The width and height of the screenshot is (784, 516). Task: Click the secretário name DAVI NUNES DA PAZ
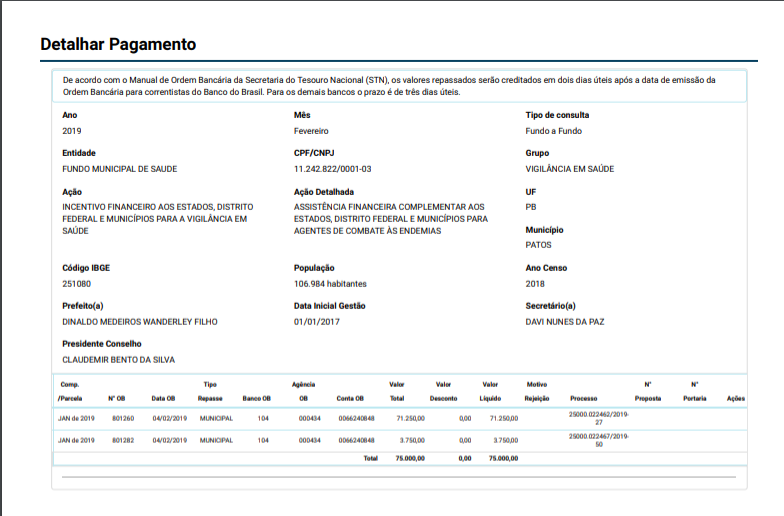click(x=565, y=322)
